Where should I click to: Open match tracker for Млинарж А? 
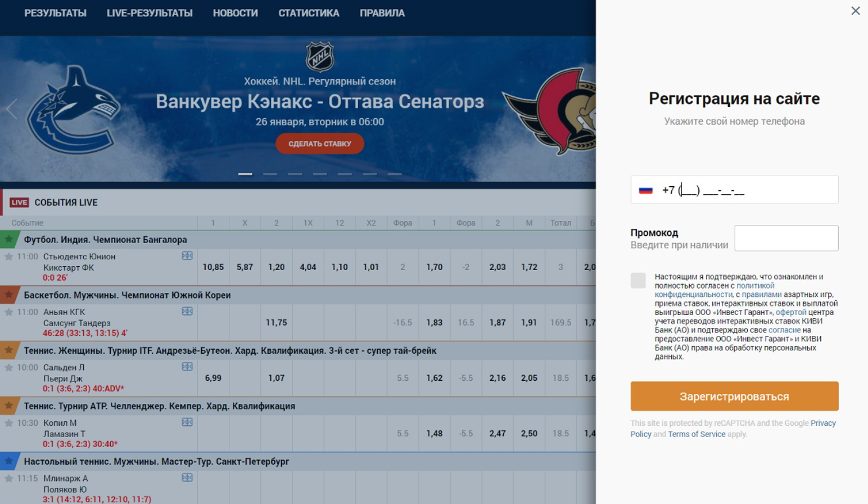pos(187,478)
